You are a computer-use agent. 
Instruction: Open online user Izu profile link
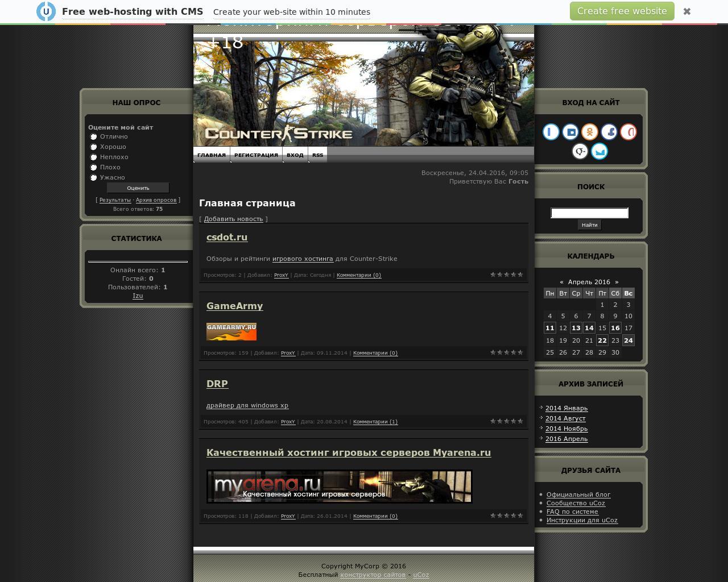click(x=138, y=296)
